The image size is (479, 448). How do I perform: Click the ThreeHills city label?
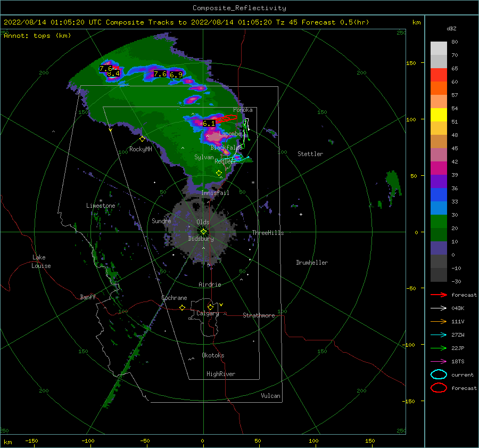[x=268, y=233]
